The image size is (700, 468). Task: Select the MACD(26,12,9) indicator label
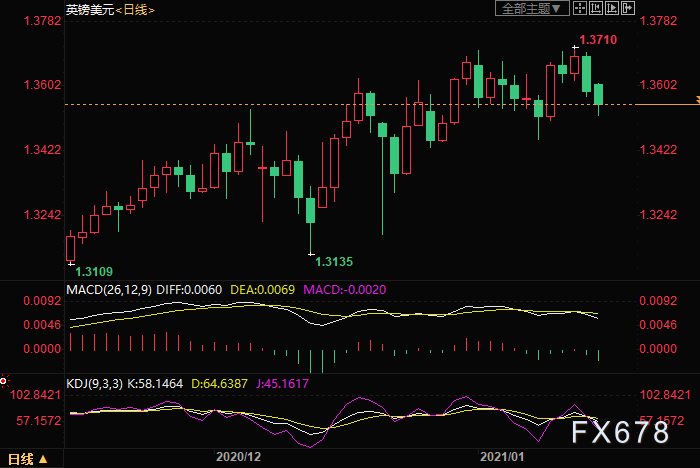pyautogui.click(x=109, y=289)
